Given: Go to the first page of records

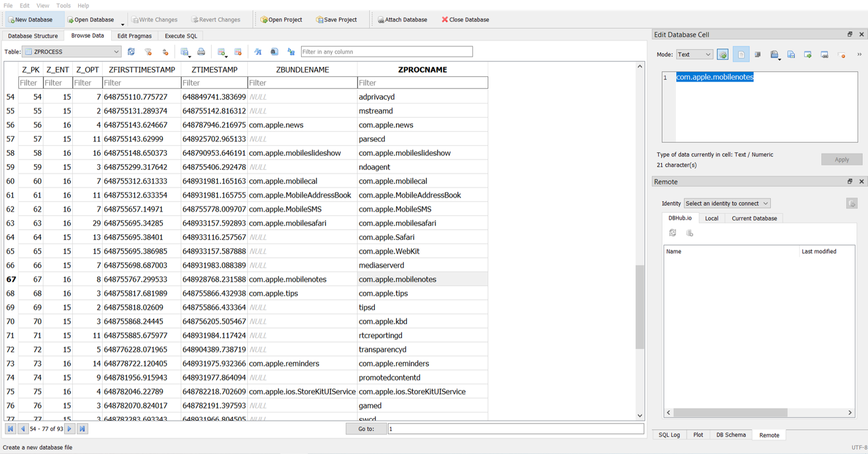Looking at the screenshot, I should (10, 428).
